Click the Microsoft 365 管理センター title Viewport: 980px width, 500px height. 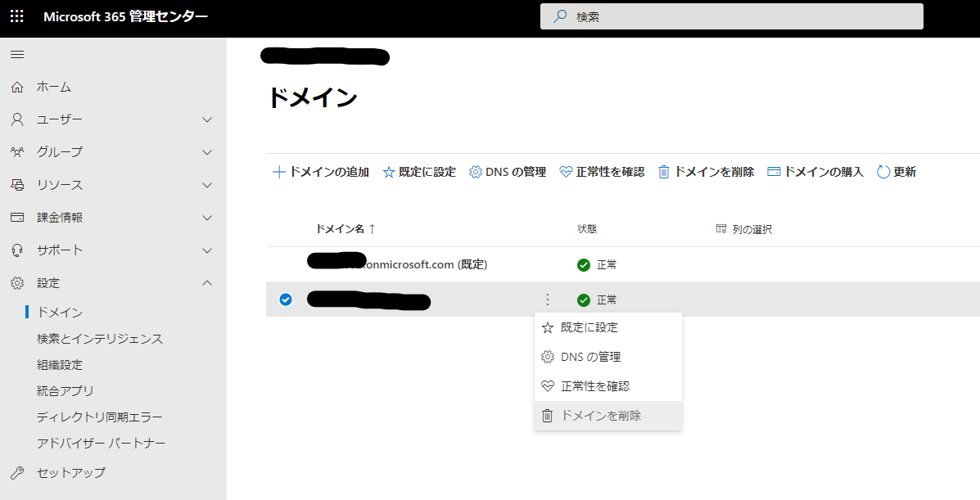click(125, 17)
